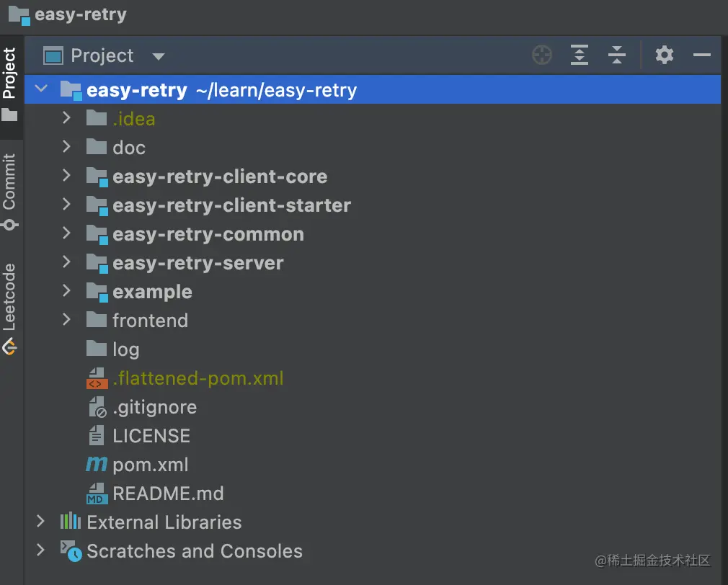This screenshot has width=728, height=585.
Task: Collapse the easy-retry root node
Action: pos(41,88)
